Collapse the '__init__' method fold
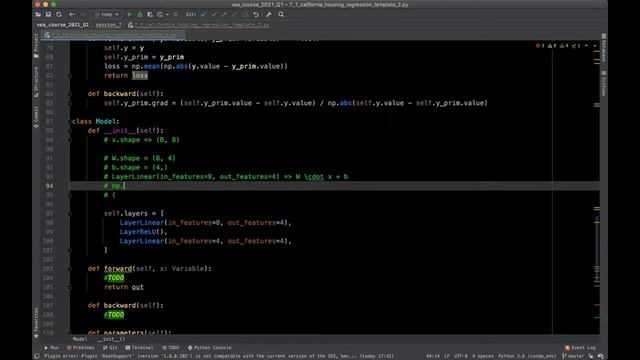640x360 pixels. click(70, 131)
